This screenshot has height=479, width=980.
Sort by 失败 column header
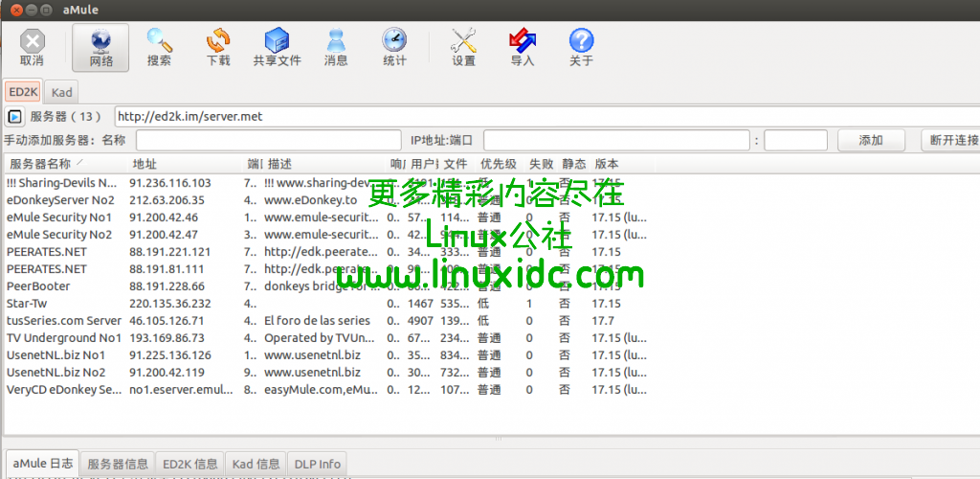click(x=542, y=164)
